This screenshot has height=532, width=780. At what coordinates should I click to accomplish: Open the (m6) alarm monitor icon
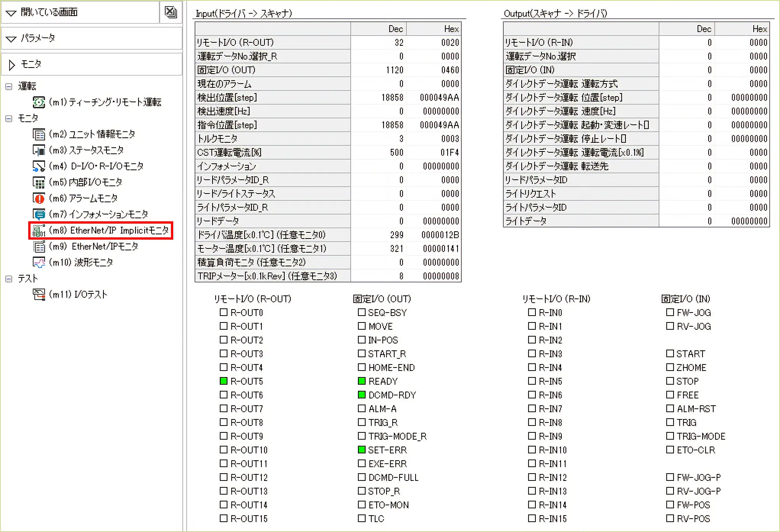click(39, 198)
